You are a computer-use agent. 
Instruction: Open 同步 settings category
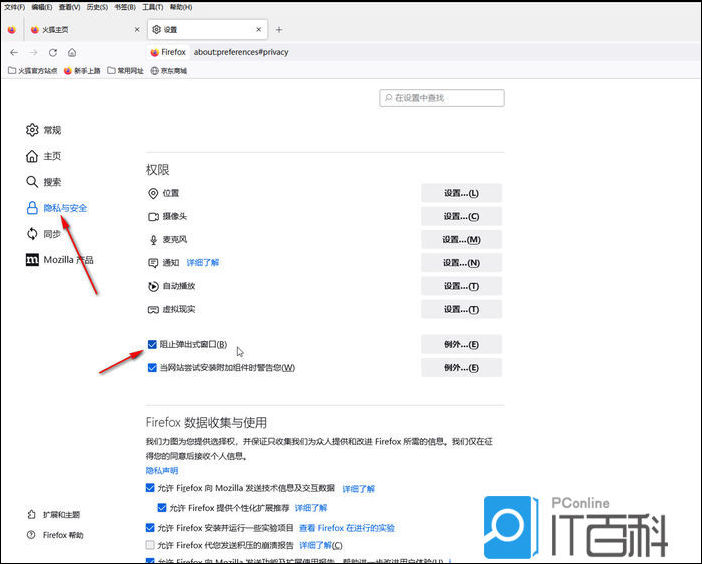click(x=43, y=234)
